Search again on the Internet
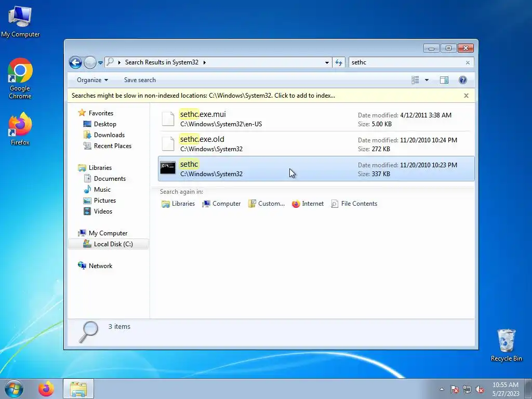Viewport: 532px width, 399px height. [308, 204]
